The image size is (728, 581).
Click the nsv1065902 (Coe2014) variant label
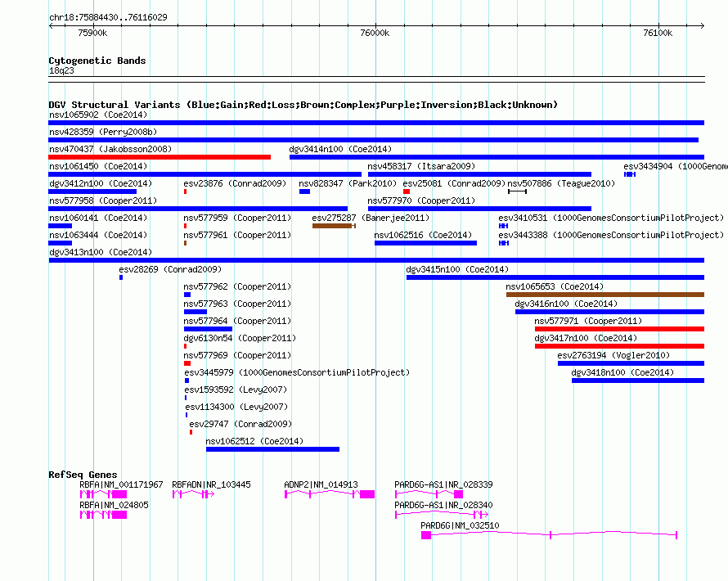(x=98, y=115)
